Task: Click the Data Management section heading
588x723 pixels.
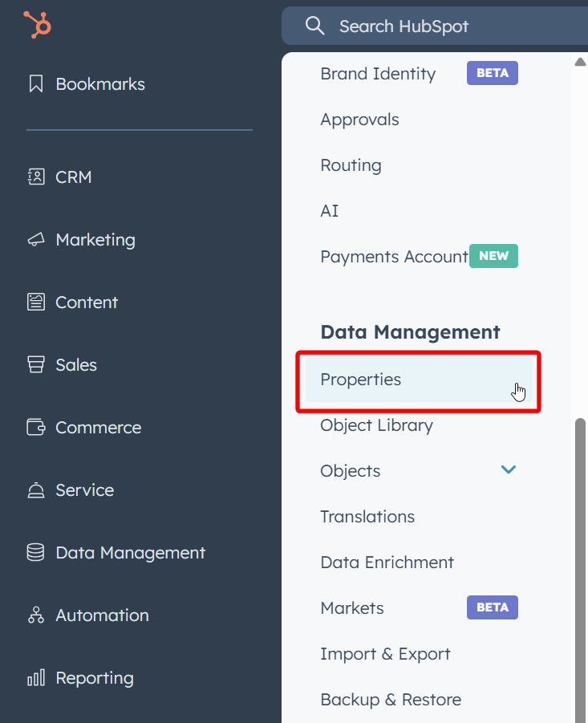Action: [x=410, y=332]
